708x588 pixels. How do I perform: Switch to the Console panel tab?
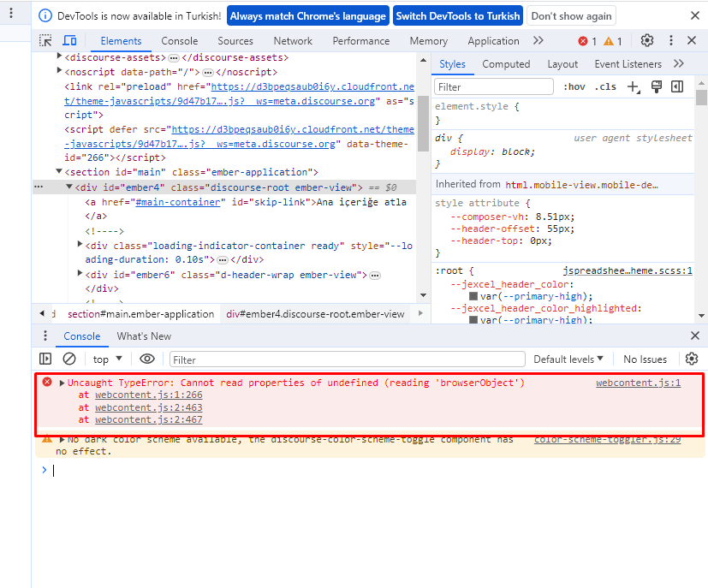coord(179,41)
